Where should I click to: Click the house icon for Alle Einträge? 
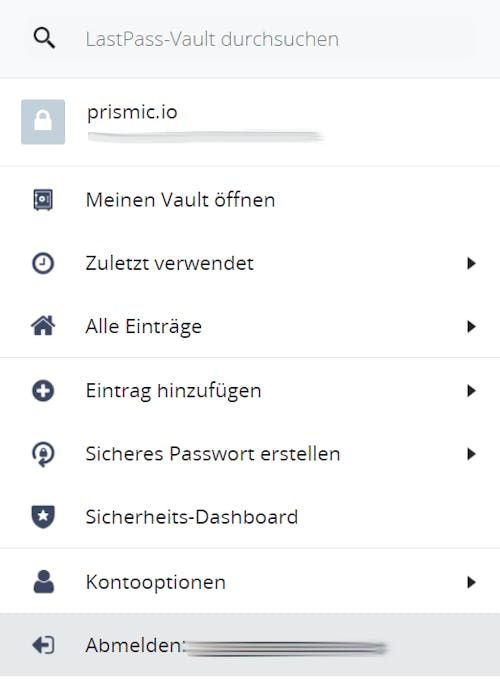pos(43,326)
